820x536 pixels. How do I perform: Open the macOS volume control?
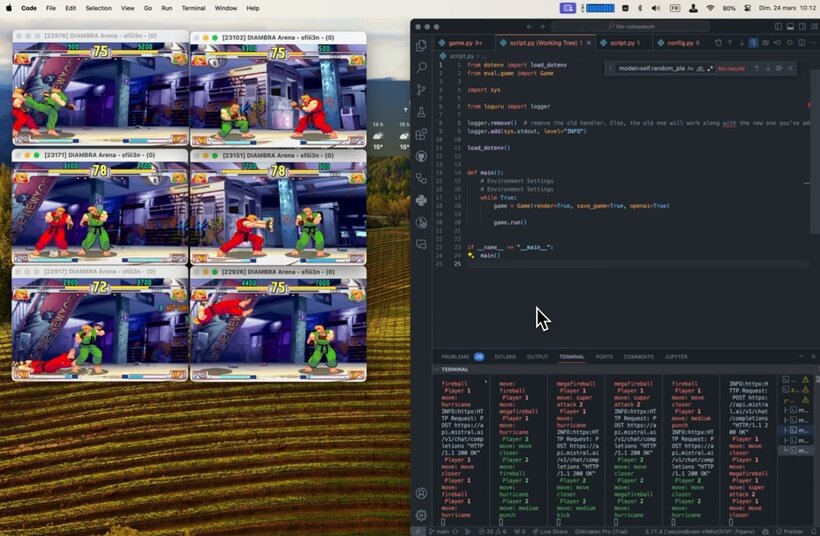click(656, 8)
